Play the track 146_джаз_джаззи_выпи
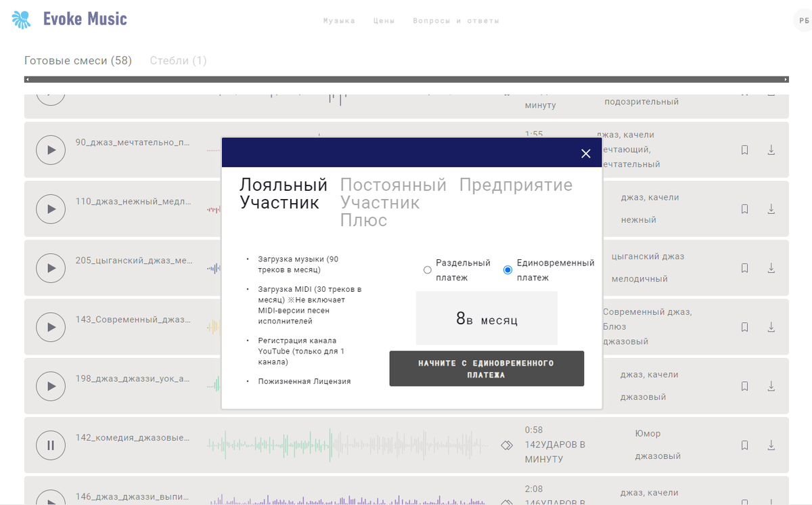The height and width of the screenshot is (505, 812). click(x=51, y=499)
